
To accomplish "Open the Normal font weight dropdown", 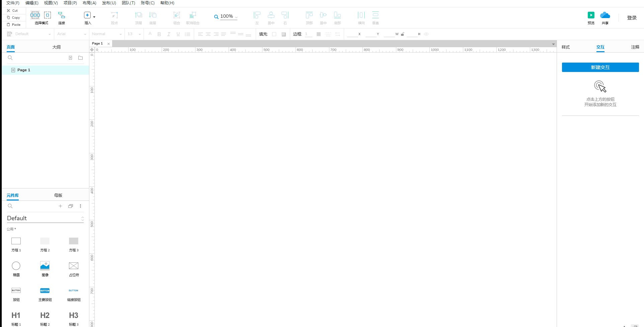I will click(107, 34).
